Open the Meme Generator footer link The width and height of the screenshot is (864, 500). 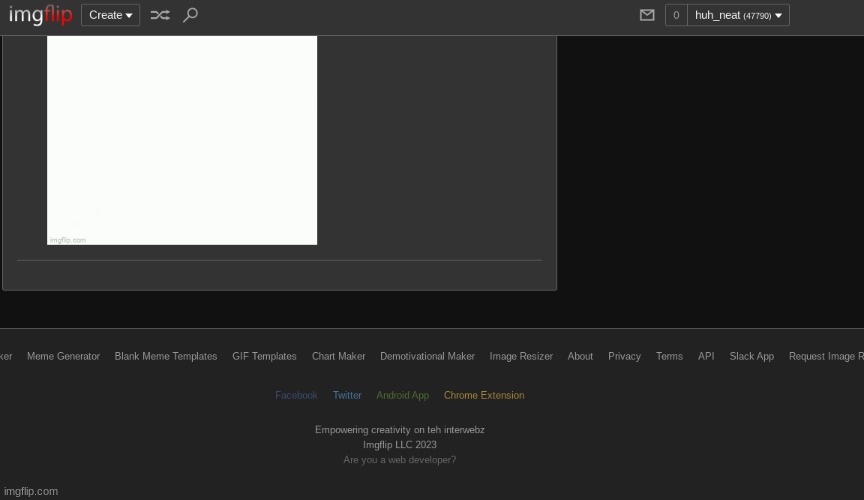63,356
